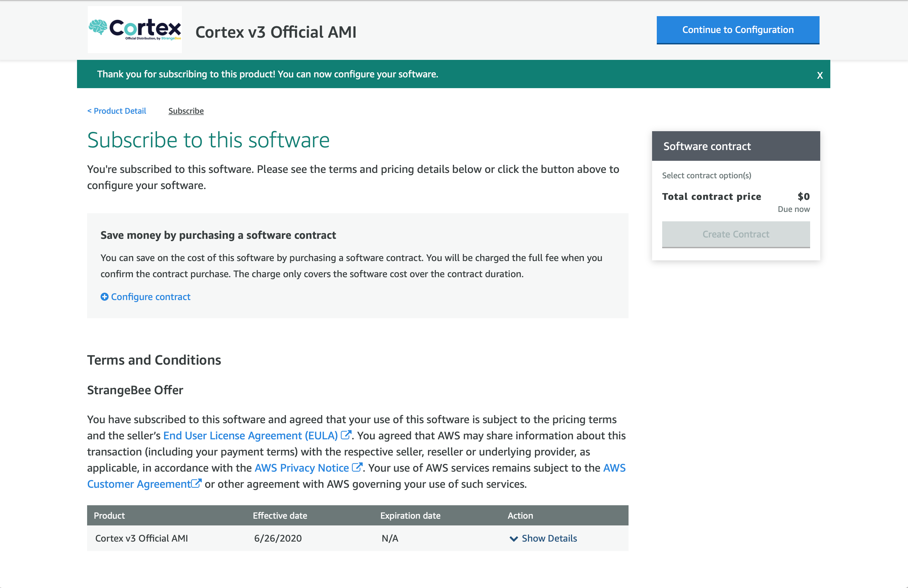Select the Subscribe breadcrumb tab
This screenshot has width=908, height=588.
pos(186,111)
